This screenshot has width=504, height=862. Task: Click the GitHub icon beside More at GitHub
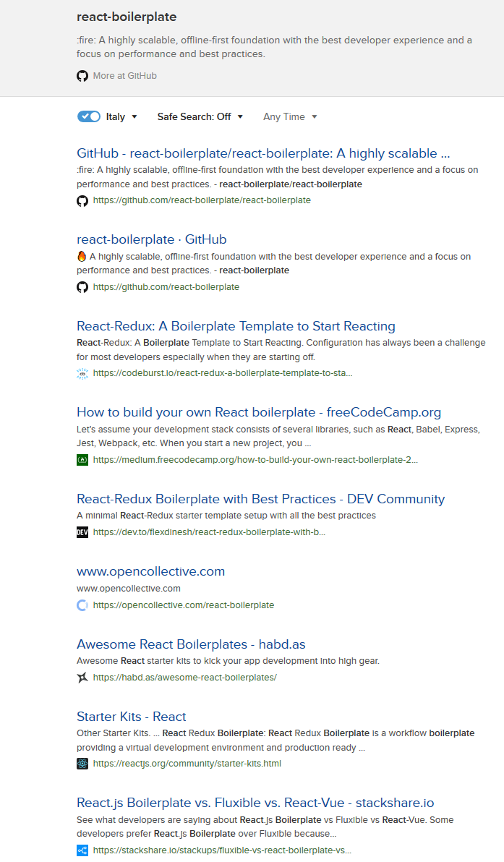pyautogui.click(x=82, y=76)
